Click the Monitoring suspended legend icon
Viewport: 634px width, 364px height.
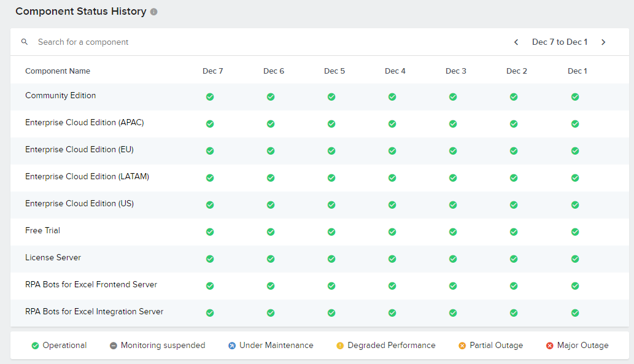(x=113, y=346)
